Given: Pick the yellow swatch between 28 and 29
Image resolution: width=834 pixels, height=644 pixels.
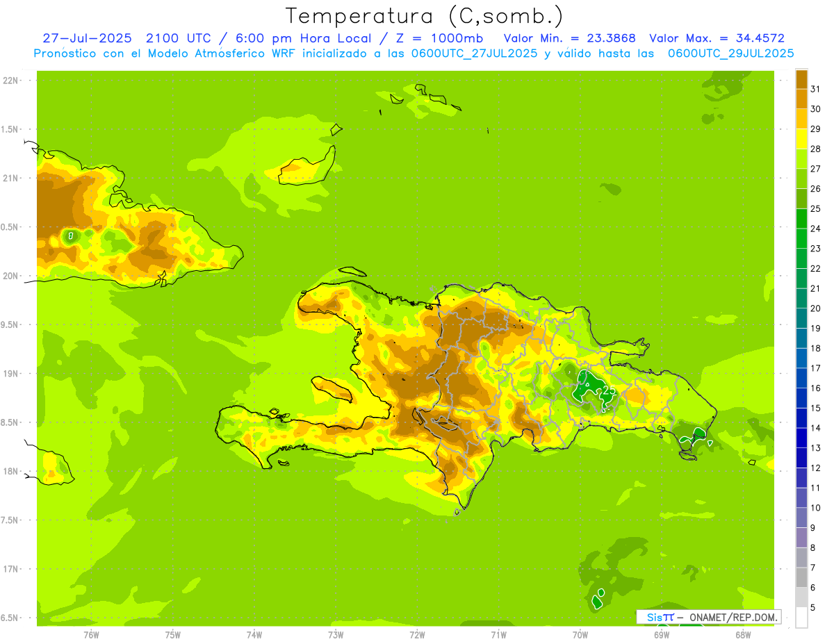Looking at the screenshot, I should pyautogui.click(x=801, y=139).
